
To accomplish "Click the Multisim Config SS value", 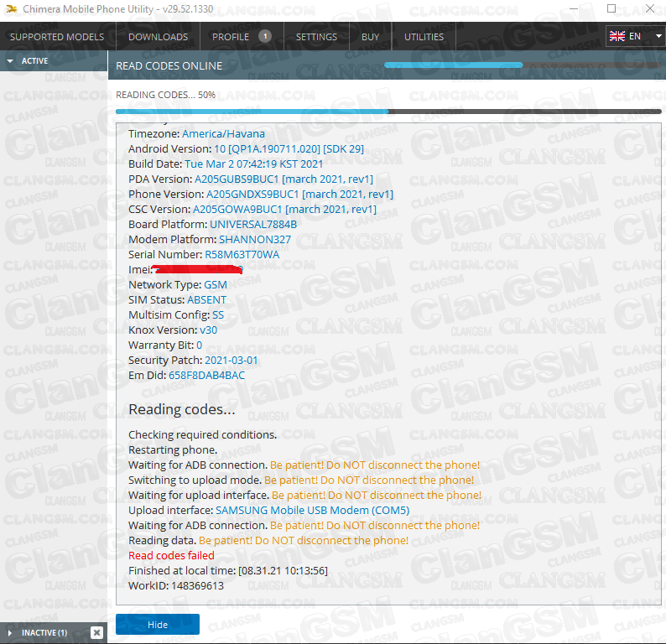I will pos(218,314).
